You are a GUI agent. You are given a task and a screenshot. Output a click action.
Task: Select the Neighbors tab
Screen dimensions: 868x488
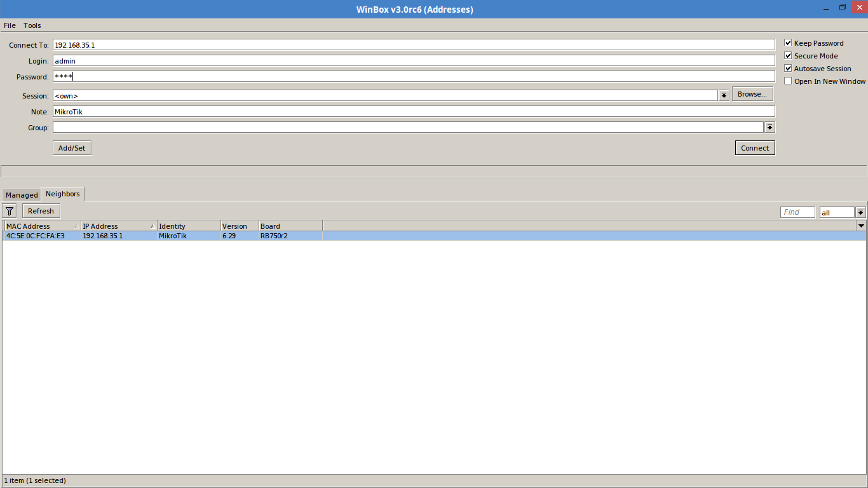(63, 194)
